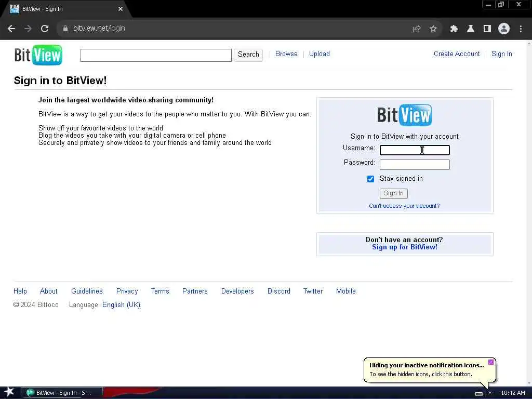The height and width of the screenshot is (399, 532).
Task: Open the Chrome three-dot menu
Action: tap(521, 29)
